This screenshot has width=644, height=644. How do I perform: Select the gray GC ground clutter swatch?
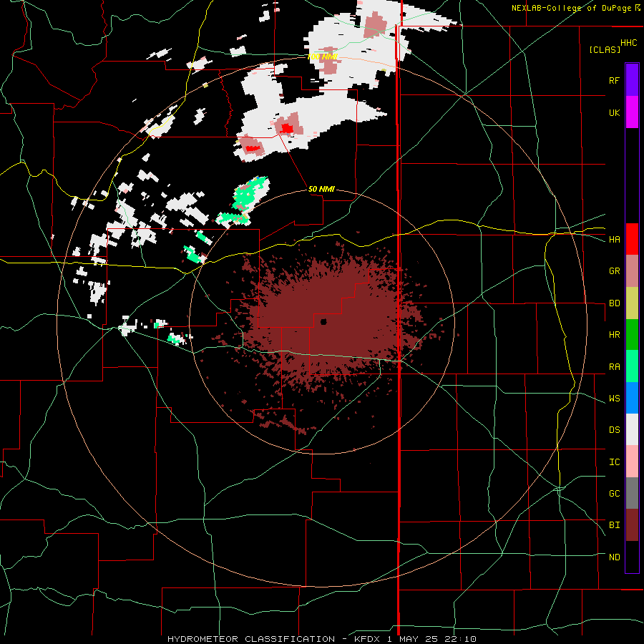[x=632, y=493]
